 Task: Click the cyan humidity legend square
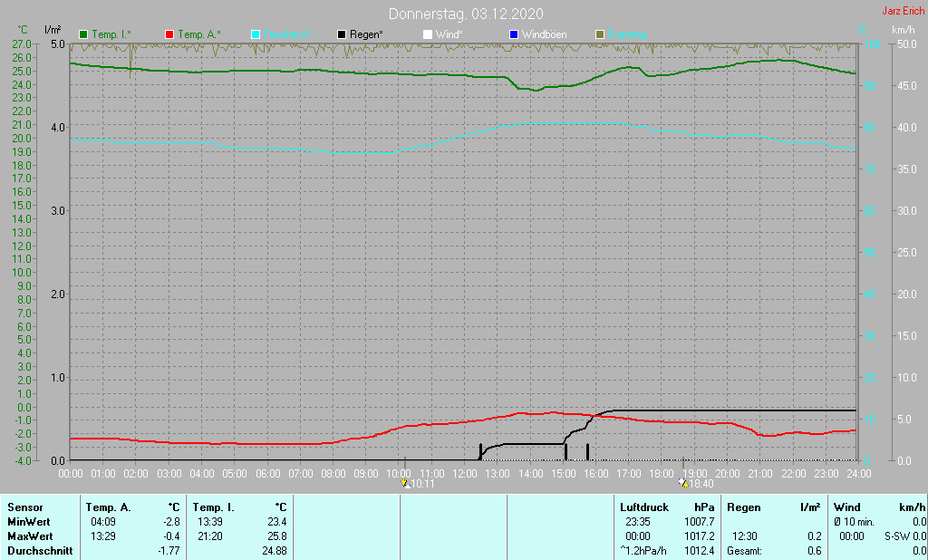[256, 34]
